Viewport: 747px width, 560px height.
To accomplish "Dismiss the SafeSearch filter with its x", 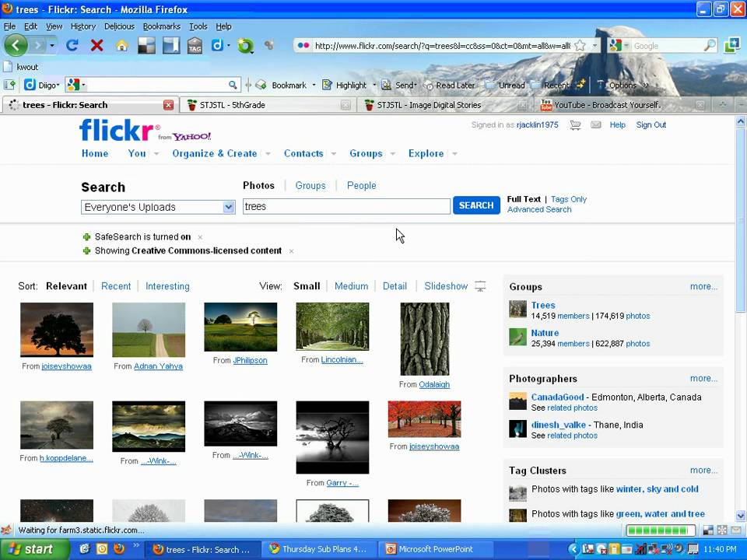I will coord(200,237).
